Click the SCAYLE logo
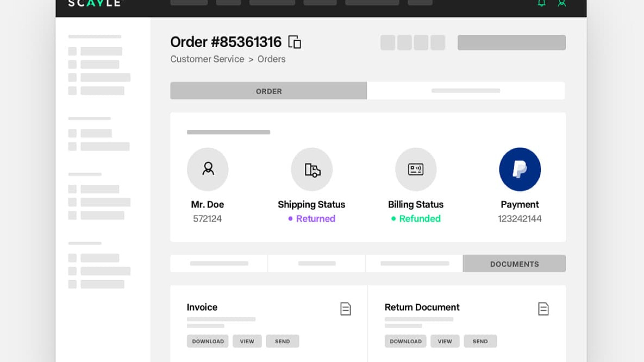 pos(94,3)
